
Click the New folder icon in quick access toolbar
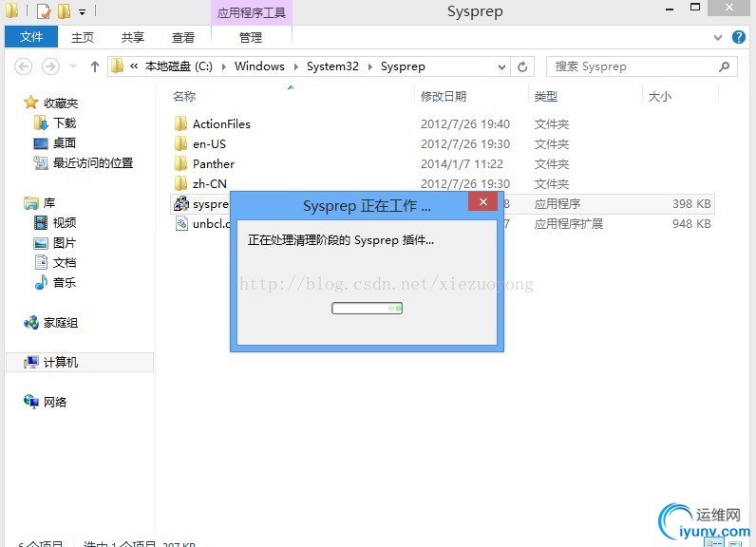click(x=65, y=10)
